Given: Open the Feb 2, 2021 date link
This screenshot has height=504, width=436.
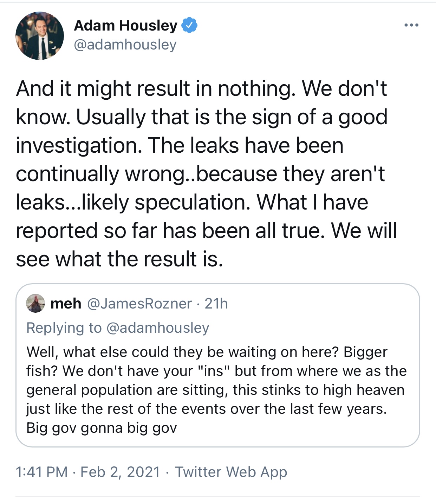Looking at the screenshot, I should (120, 472).
